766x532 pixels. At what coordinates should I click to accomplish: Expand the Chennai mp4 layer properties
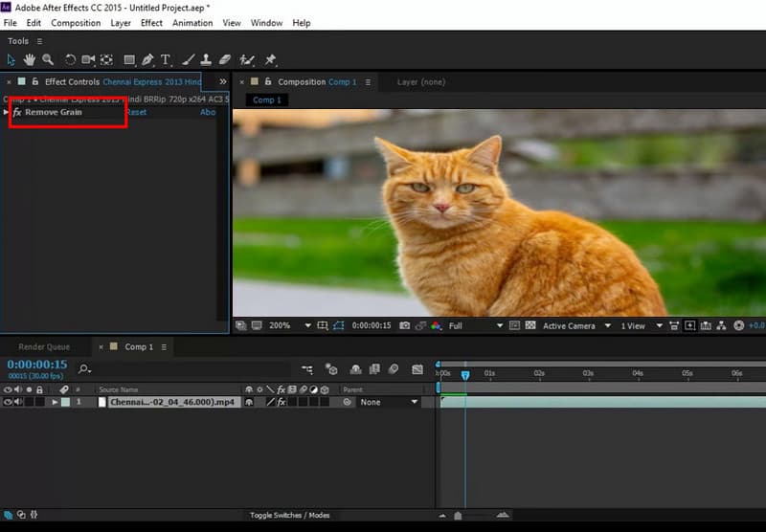click(x=55, y=402)
